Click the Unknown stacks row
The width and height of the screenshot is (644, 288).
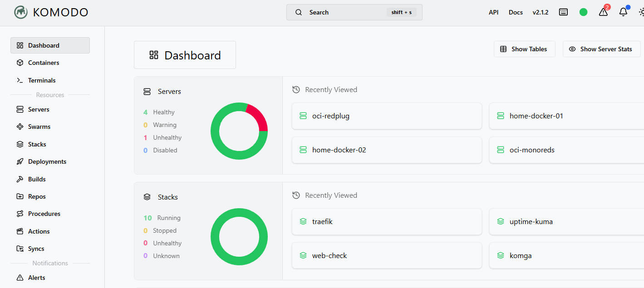point(162,256)
